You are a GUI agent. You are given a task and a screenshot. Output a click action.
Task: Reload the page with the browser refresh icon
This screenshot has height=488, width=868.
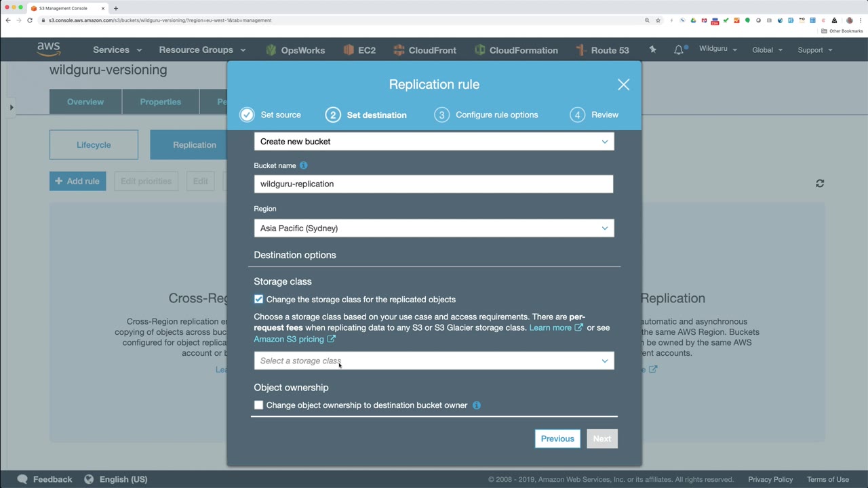coord(30,20)
